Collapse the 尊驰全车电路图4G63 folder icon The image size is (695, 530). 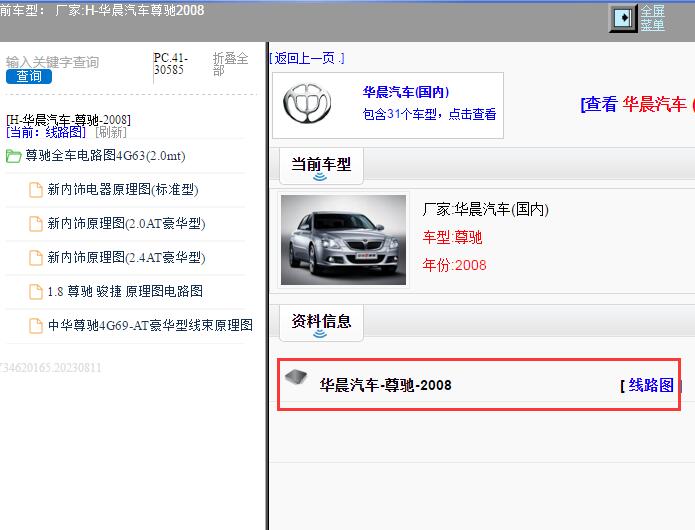point(13,156)
